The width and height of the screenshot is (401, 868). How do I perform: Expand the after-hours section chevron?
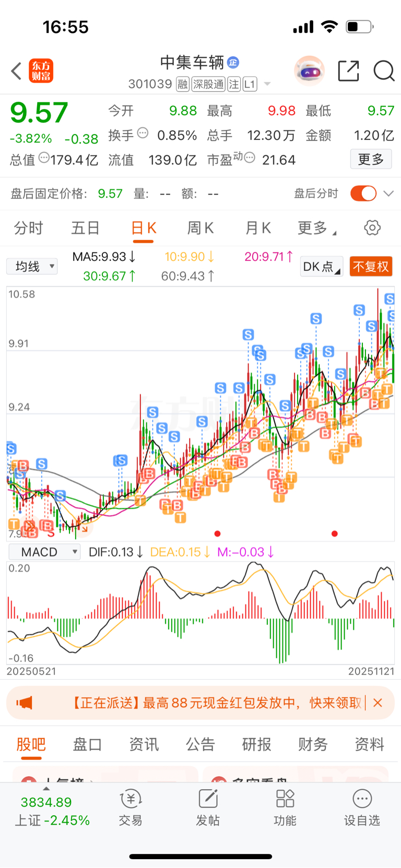[x=388, y=194]
